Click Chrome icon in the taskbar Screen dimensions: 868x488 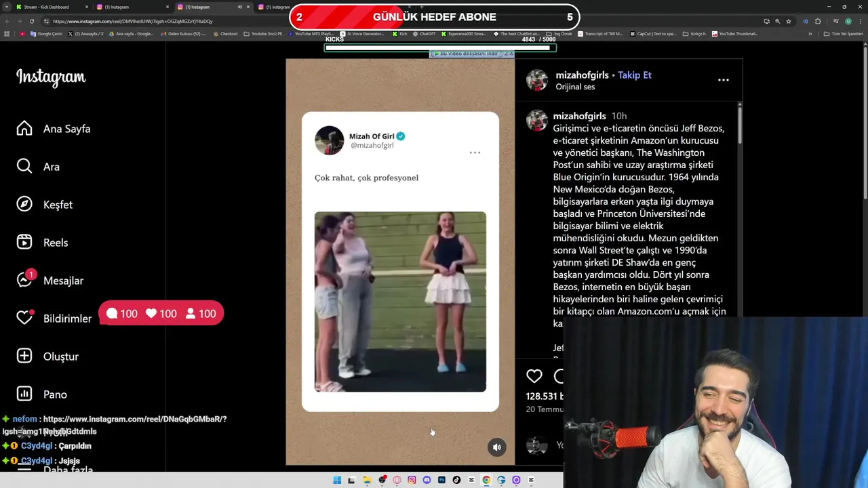click(486, 480)
